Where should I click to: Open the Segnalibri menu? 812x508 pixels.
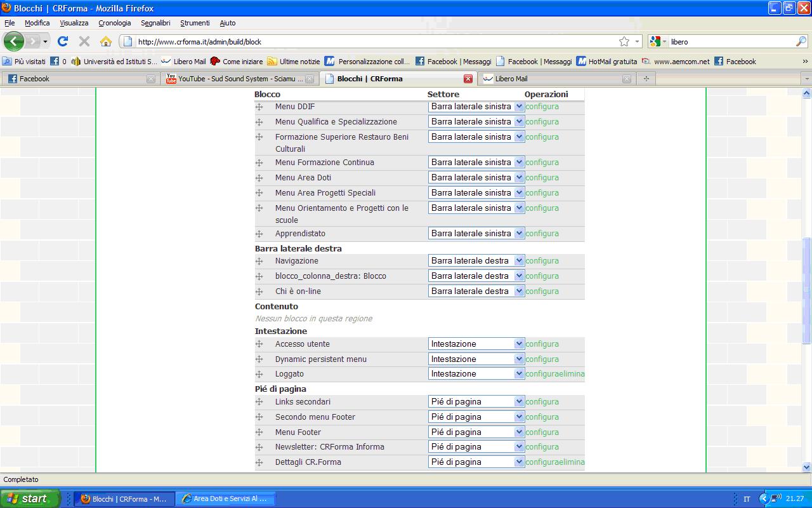pyautogui.click(x=155, y=23)
